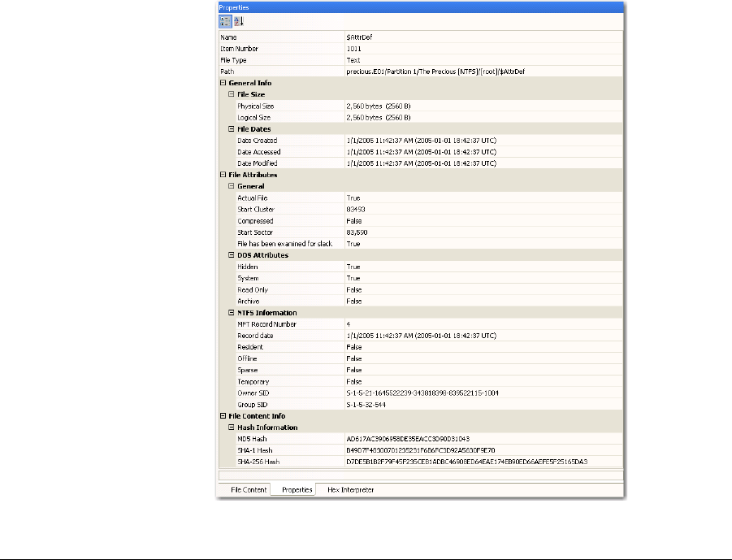Sort properties alphabetically icon
Screen dimensions: 732x560
[239, 21]
